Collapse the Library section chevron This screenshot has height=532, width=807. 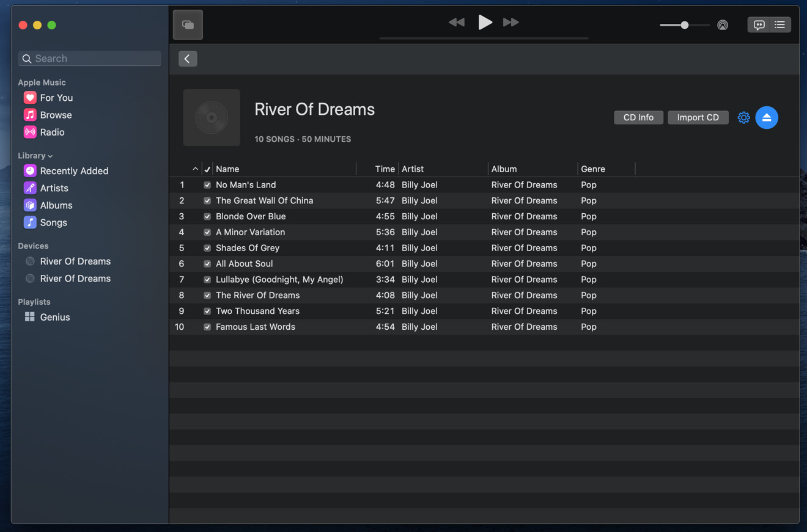point(50,156)
